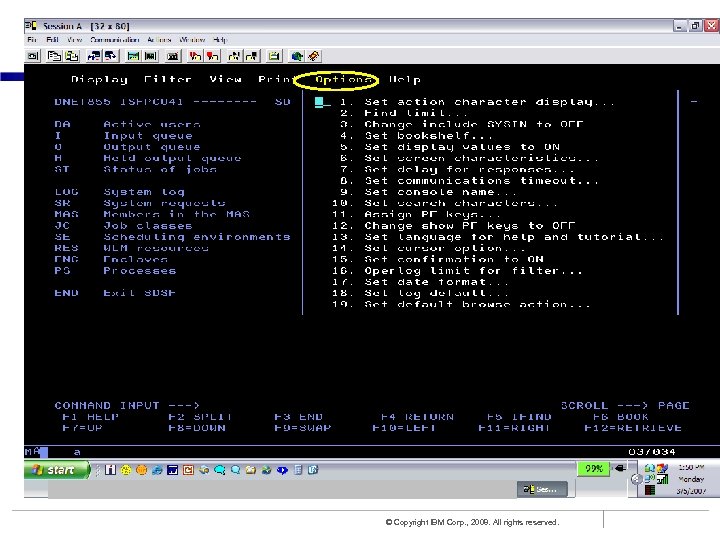720x540 pixels.
Task: Choose option 7 Set delay for responses
Action: pyautogui.click(x=457, y=169)
